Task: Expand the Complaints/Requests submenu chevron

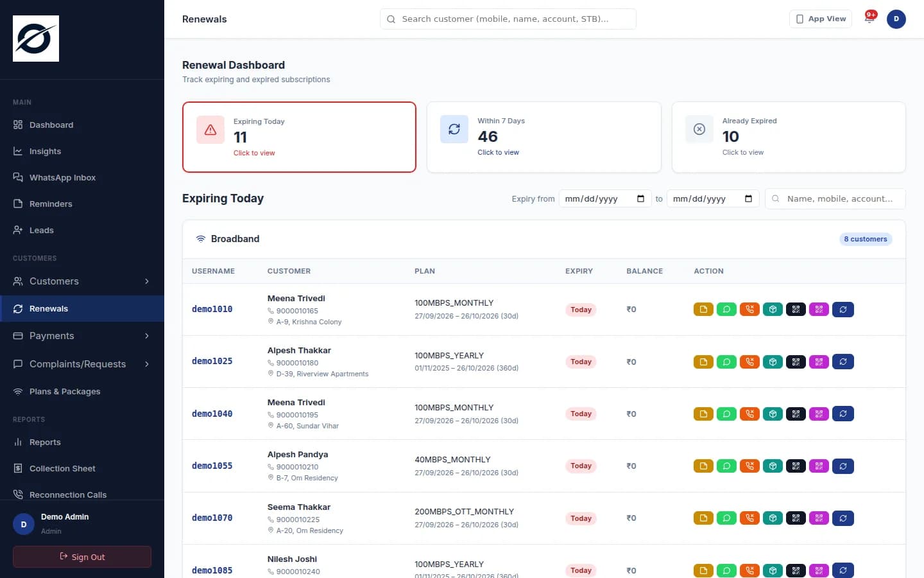Action: coord(147,364)
